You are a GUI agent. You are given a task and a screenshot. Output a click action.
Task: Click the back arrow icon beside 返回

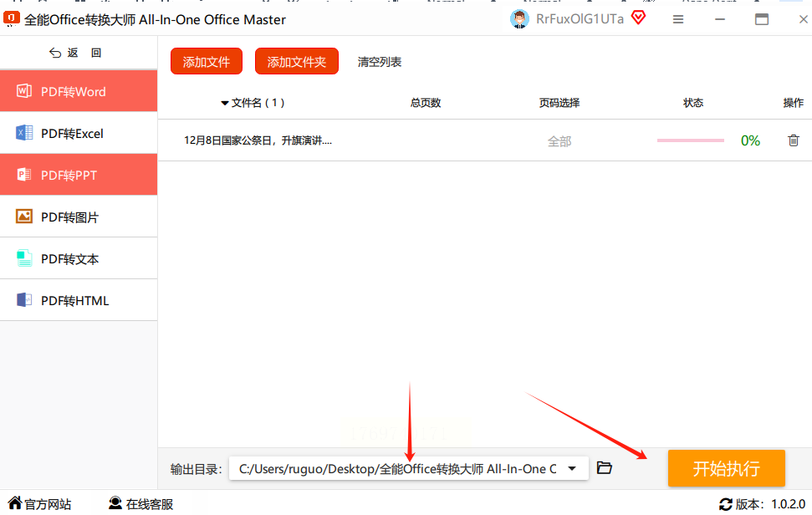tap(55, 53)
